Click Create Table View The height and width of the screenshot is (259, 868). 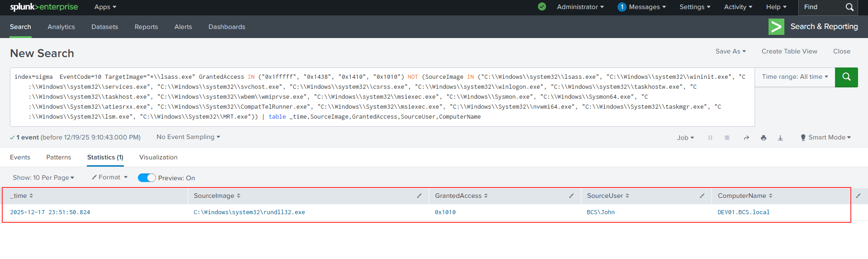tap(789, 51)
